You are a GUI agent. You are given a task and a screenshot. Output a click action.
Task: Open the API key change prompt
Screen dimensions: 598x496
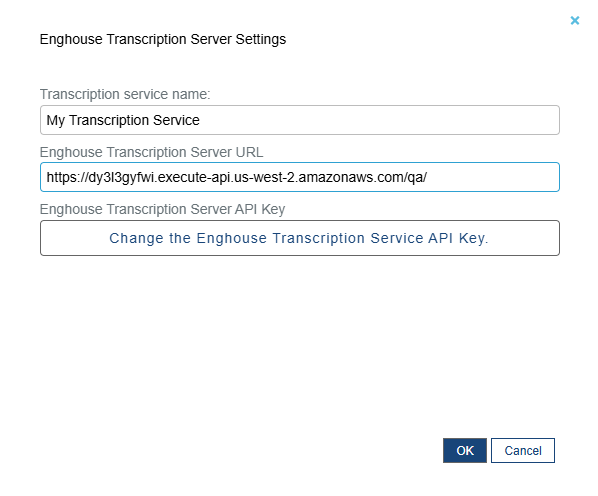coord(300,238)
